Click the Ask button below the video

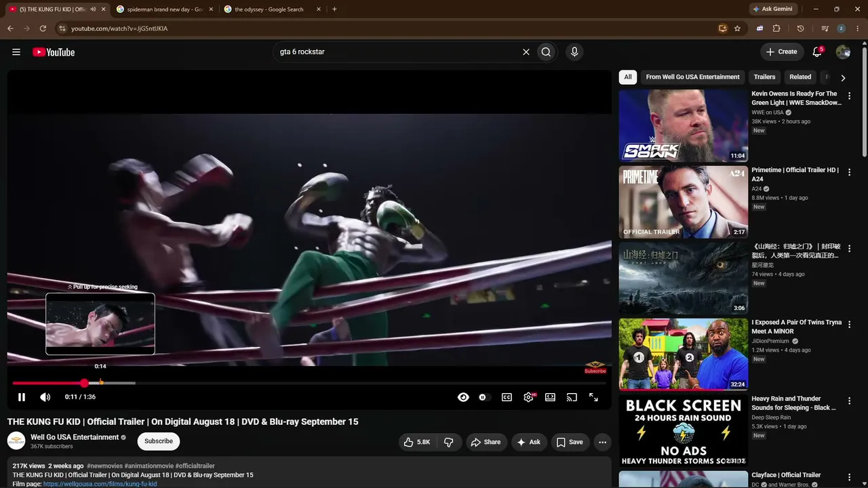[528, 442]
